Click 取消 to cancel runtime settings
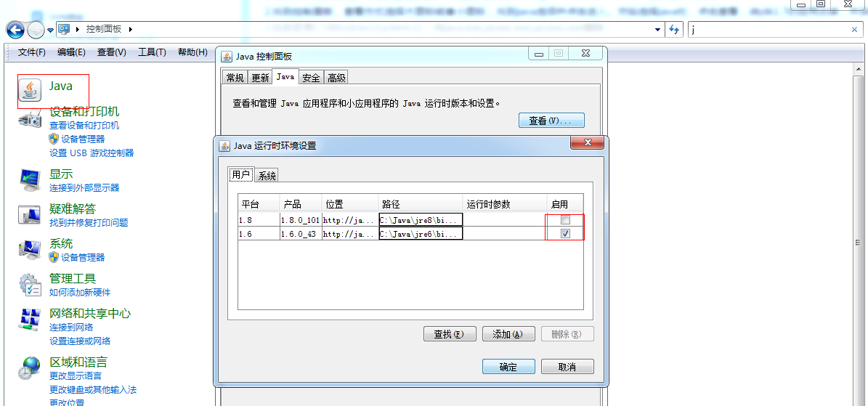The image size is (868, 406). point(567,367)
